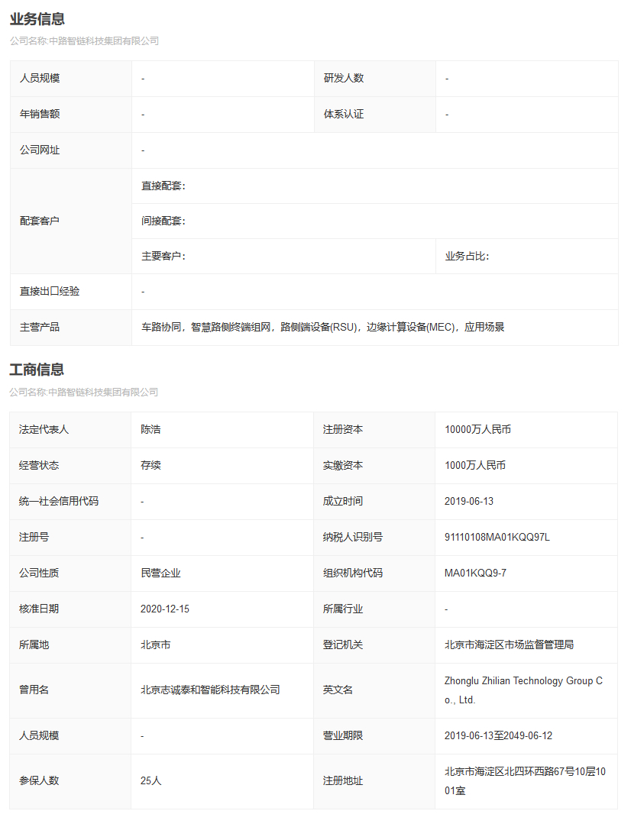Click organization code MA01KQQ9-7
The width and height of the screenshot is (631, 840).
point(475,573)
